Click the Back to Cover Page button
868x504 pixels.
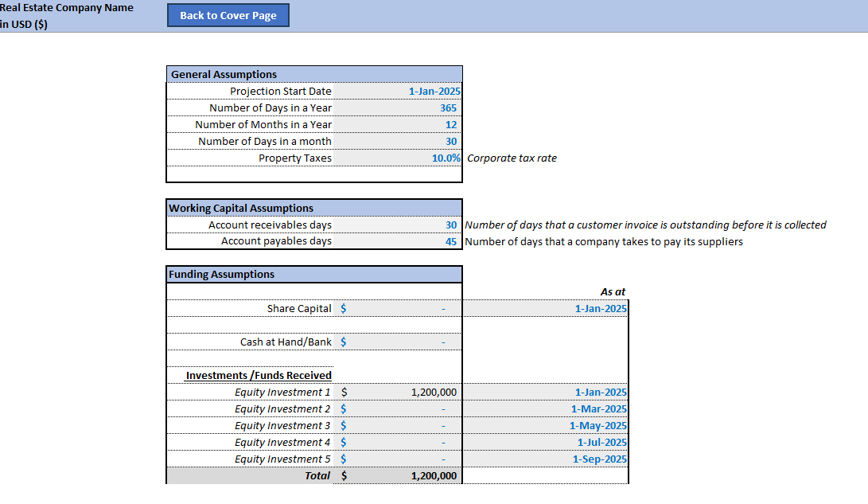coord(228,14)
